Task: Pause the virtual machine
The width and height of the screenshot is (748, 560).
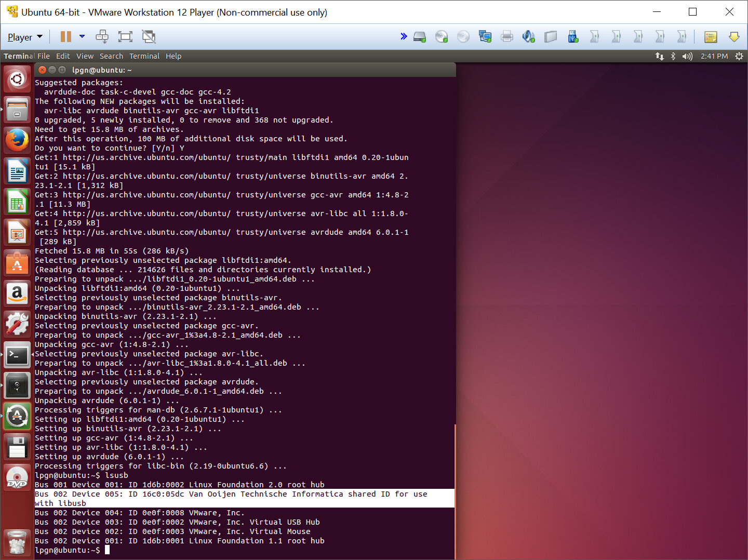Action: tap(65, 36)
